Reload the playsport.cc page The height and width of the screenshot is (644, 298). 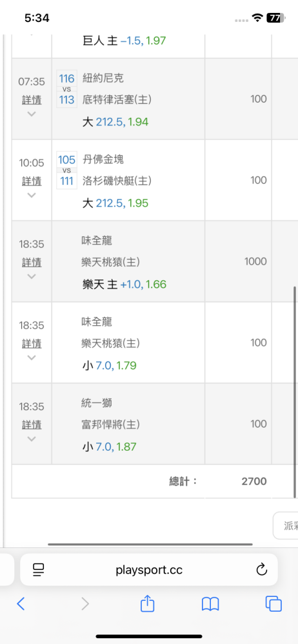(x=261, y=570)
